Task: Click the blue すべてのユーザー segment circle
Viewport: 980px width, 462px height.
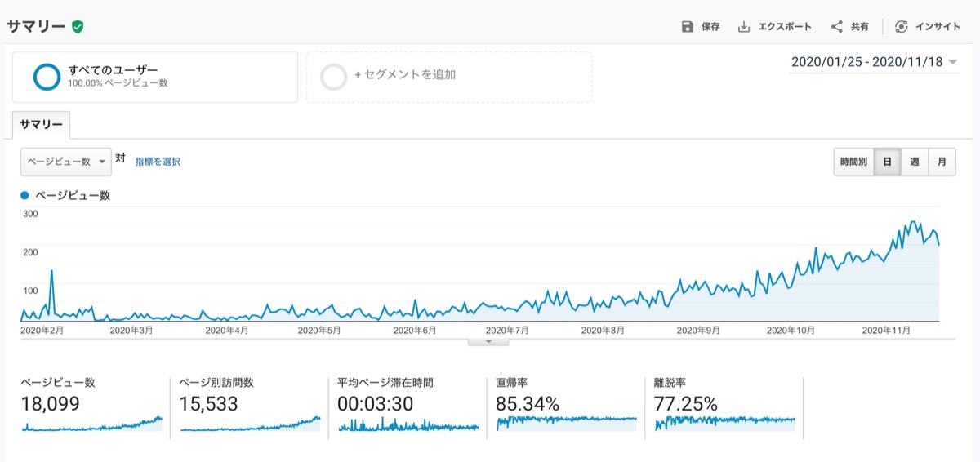Action: pos(47,77)
